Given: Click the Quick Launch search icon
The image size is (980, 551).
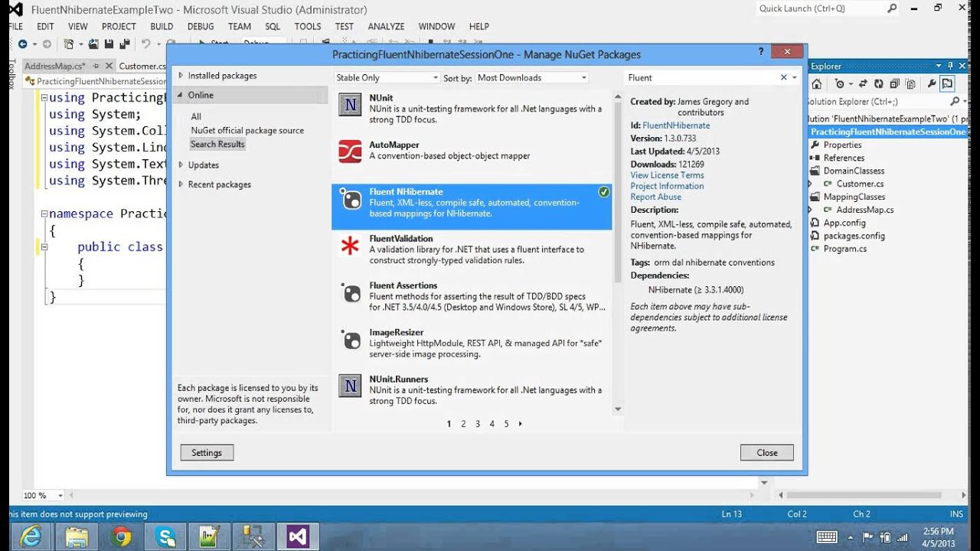Looking at the screenshot, I should pos(892,8).
